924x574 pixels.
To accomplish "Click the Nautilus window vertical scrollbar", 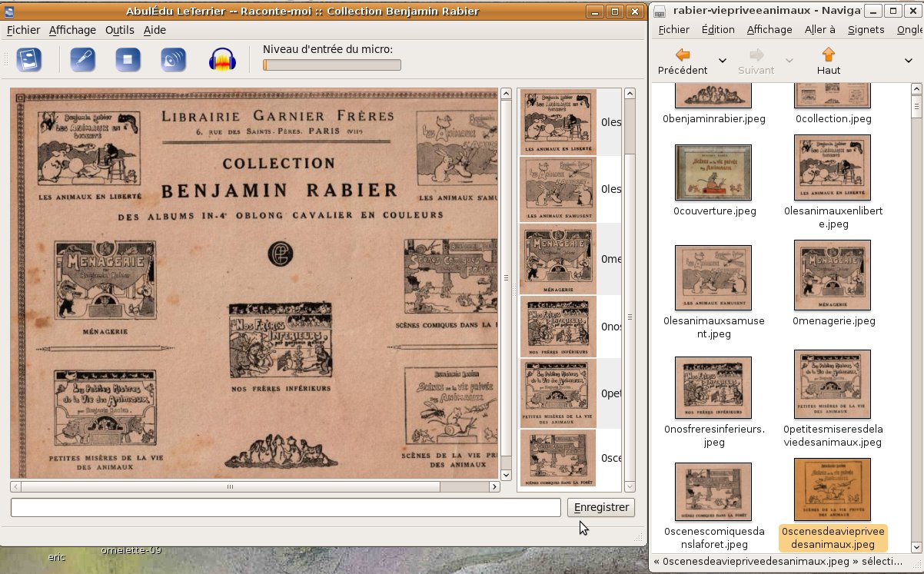I will point(916,317).
